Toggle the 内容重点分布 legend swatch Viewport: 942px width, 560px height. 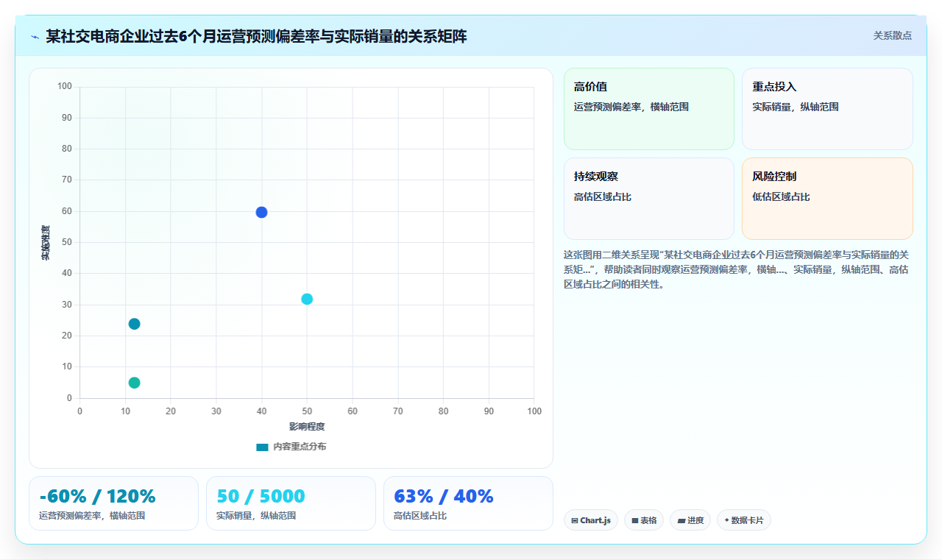coord(262,447)
